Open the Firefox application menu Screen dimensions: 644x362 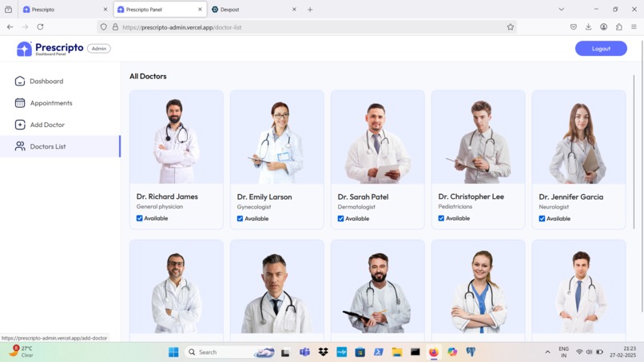pyautogui.click(x=634, y=26)
